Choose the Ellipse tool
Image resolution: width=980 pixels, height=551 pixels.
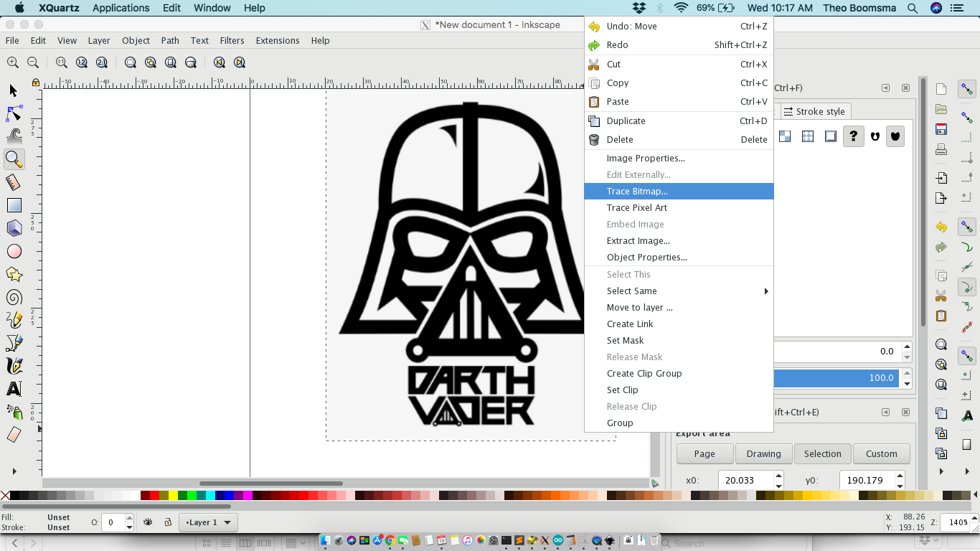pos(14,251)
